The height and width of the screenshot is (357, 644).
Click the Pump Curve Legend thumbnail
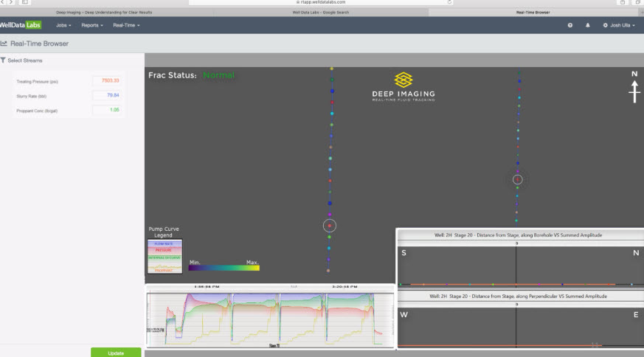pyautogui.click(x=165, y=257)
